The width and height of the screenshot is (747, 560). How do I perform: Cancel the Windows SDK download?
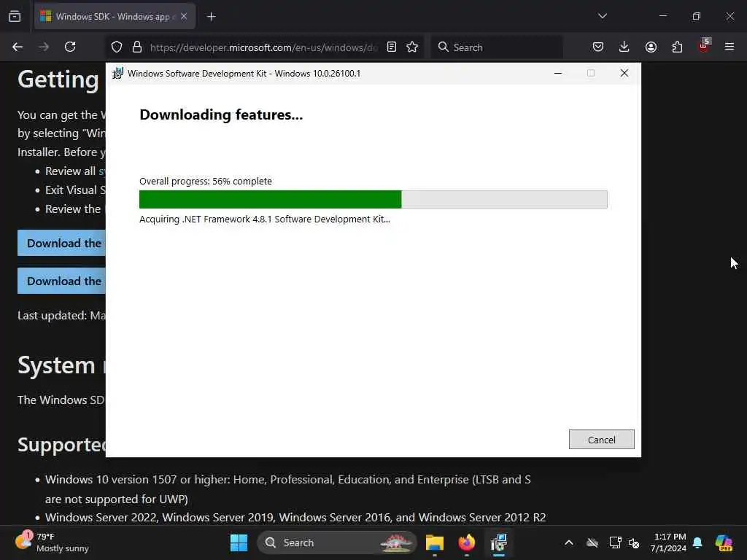click(x=601, y=440)
